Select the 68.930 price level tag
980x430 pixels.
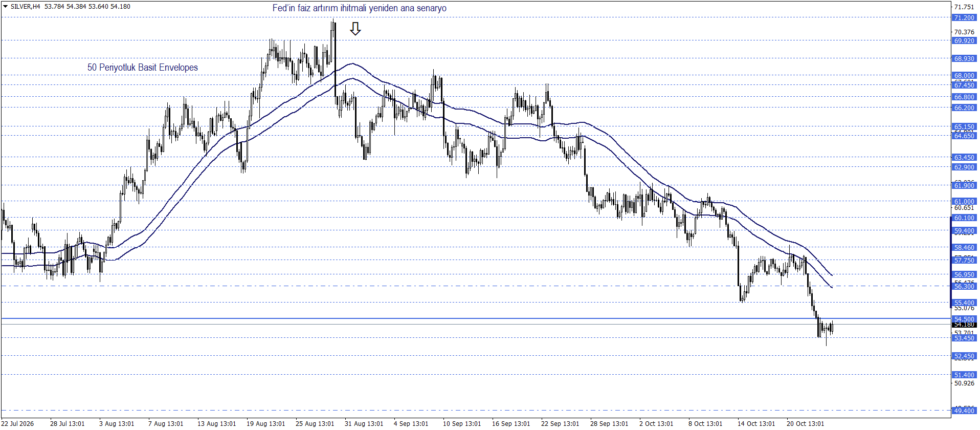coord(964,59)
